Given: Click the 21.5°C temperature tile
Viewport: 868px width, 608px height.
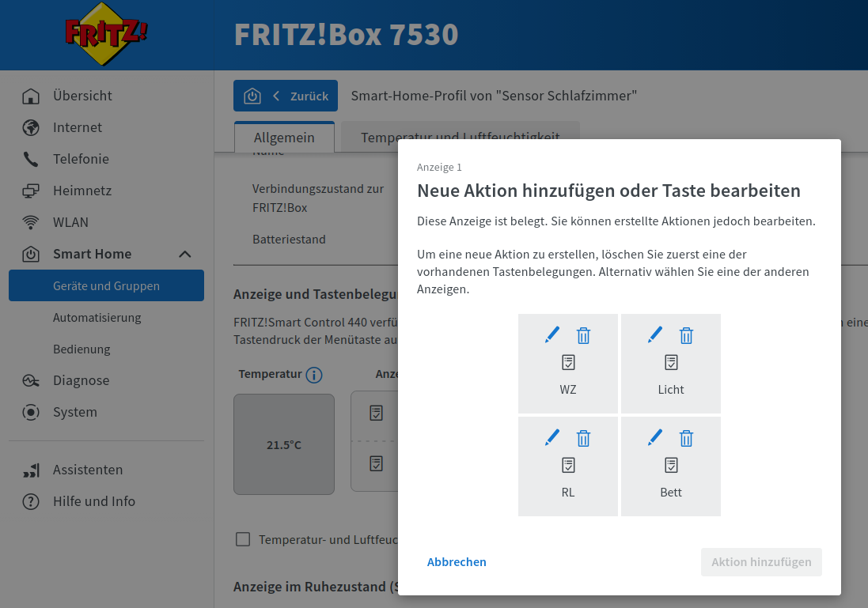Looking at the screenshot, I should (284, 444).
